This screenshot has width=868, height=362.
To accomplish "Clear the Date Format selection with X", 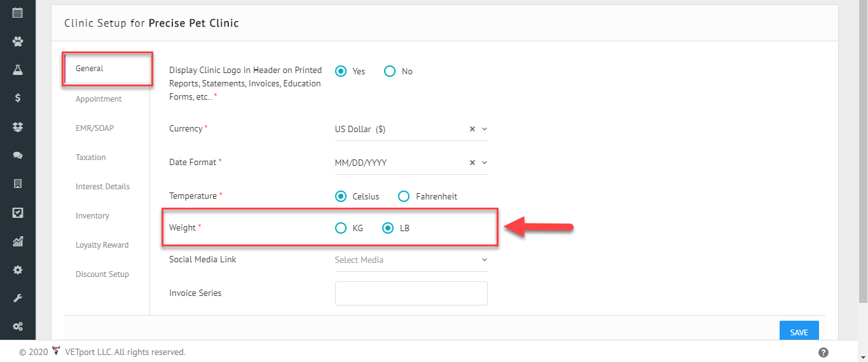I will (x=472, y=163).
